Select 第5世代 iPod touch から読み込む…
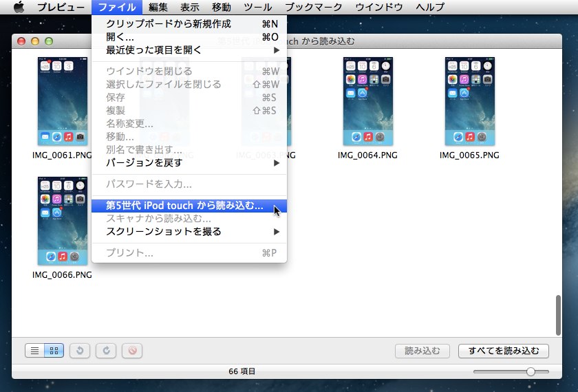This screenshot has width=578, height=392. (189, 206)
